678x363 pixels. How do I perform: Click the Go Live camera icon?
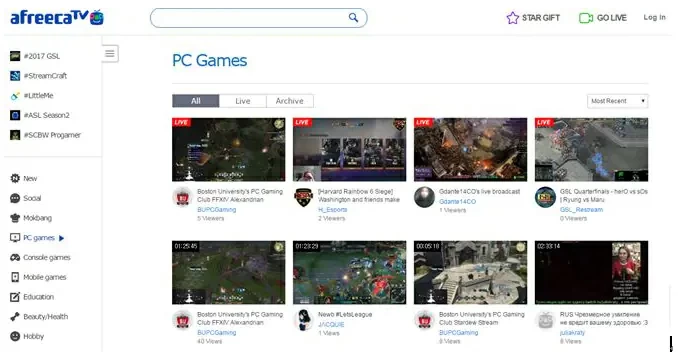[x=585, y=18]
